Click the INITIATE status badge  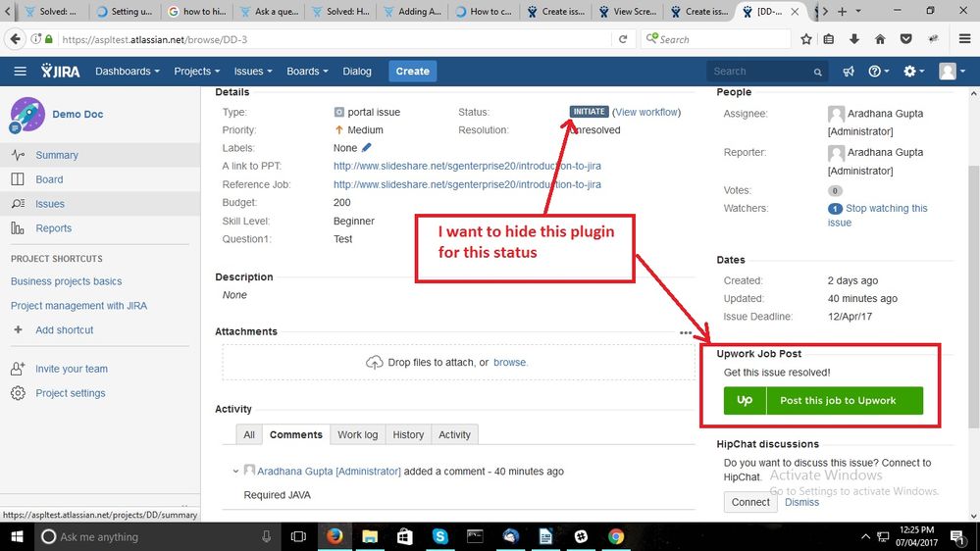(589, 111)
